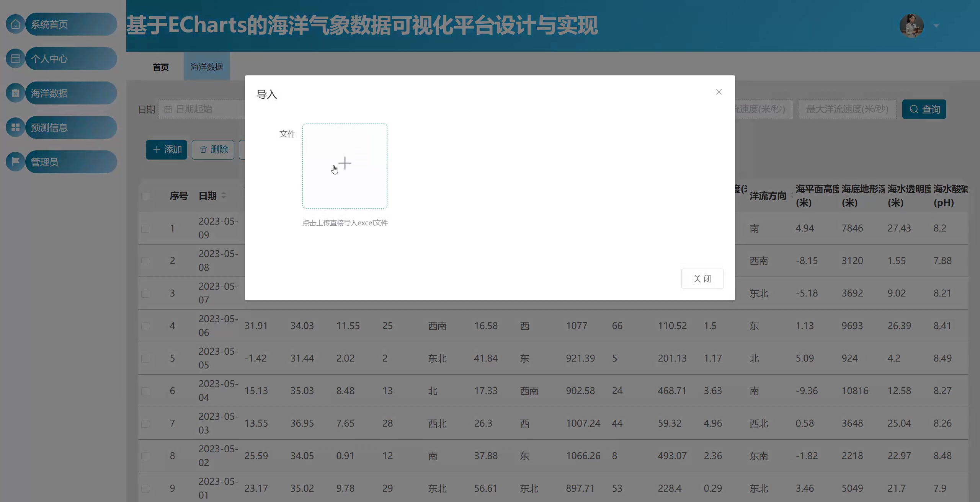Screen dimensions: 980x502
Task: Click the 关闭 button in dialog
Action: (x=702, y=279)
